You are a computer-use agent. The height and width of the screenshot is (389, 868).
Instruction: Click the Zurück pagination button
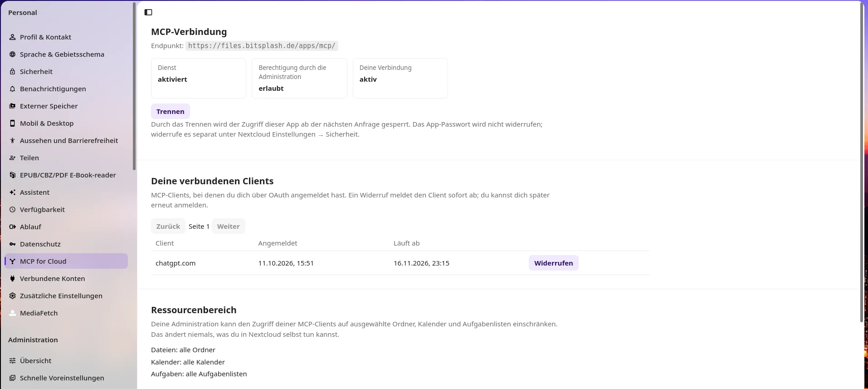click(168, 227)
